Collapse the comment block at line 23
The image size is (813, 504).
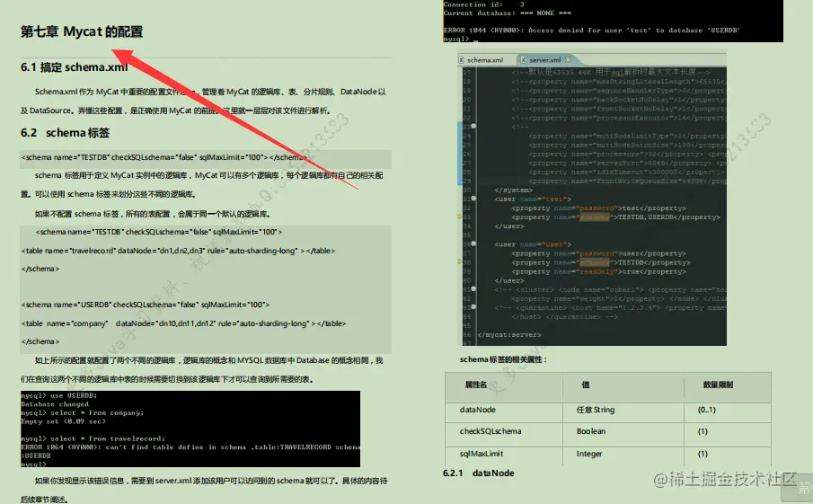tap(473, 127)
